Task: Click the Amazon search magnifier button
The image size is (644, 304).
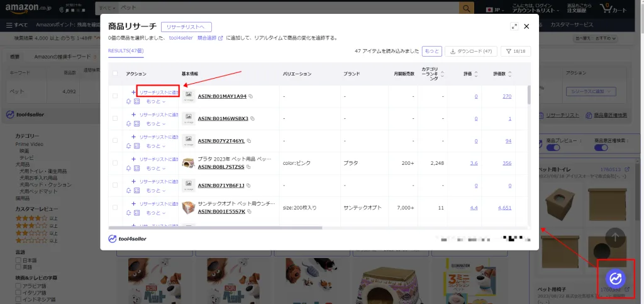Action: pos(466,8)
